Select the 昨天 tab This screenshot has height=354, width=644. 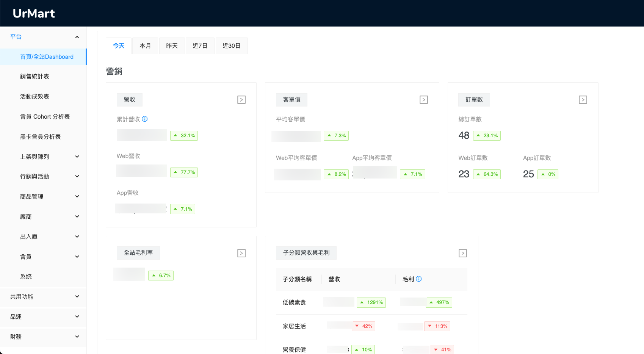click(x=172, y=45)
